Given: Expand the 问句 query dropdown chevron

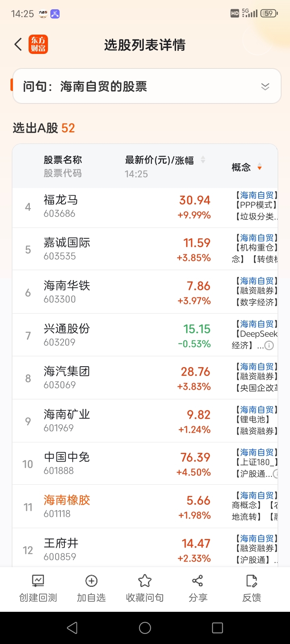Looking at the screenshot, I should (265, 87).
